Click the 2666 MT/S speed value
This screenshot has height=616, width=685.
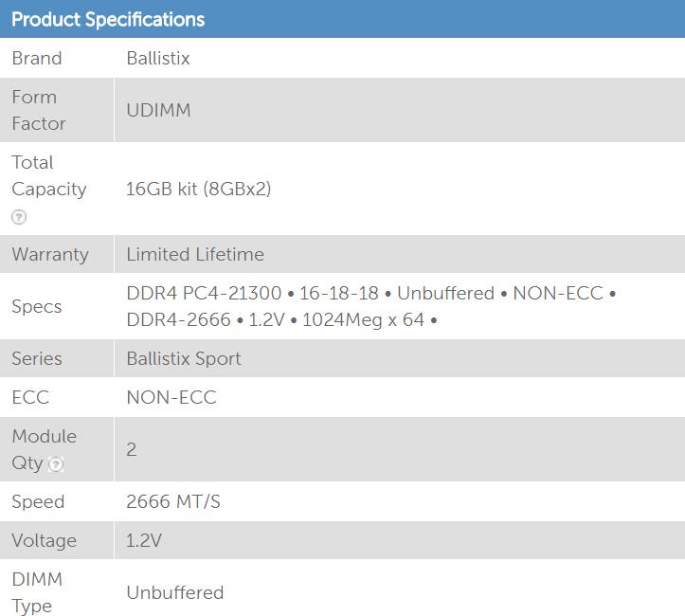[x=173, y=502]
